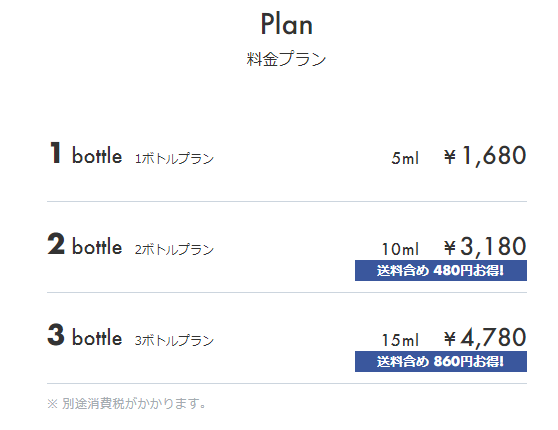The height and width of the screenshot is (430, 558).
Task: Click the 送料含め 860円お得 banner
Action: [x=441, y=362]
